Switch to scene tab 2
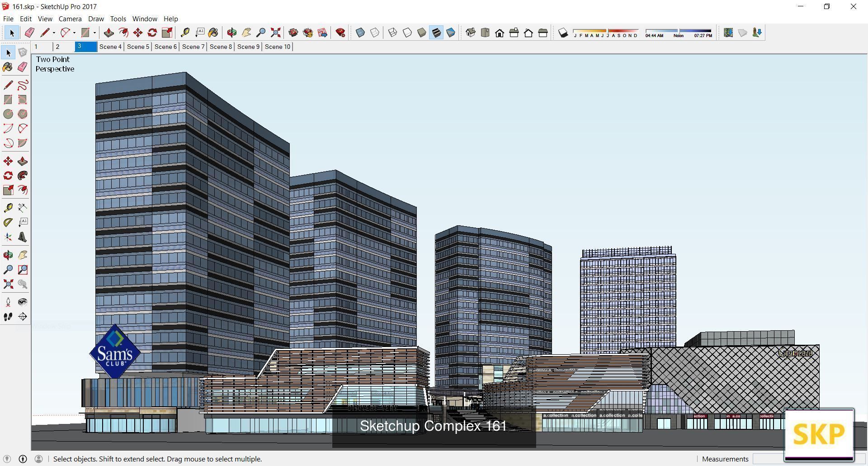This screenshot has height=466, width=868. coord(64,47)
